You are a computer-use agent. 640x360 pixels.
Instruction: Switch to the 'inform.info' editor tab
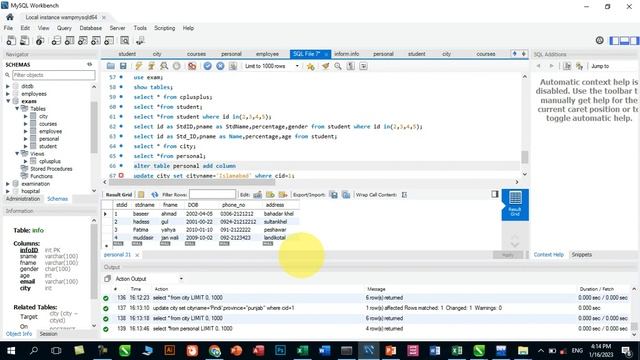click(347, 54)
